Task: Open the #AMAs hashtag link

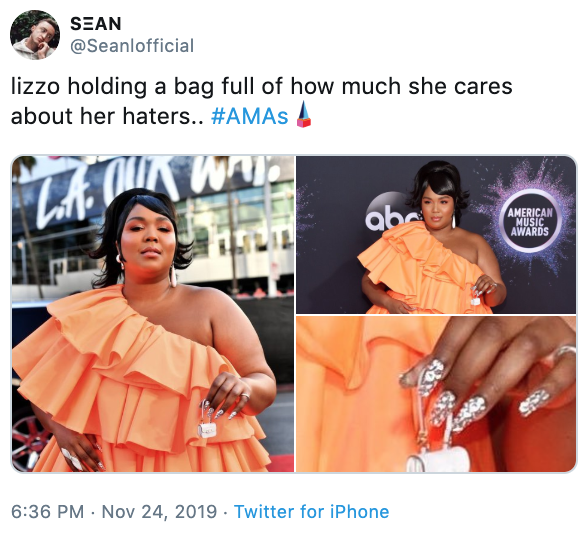Action: point(250,116)
